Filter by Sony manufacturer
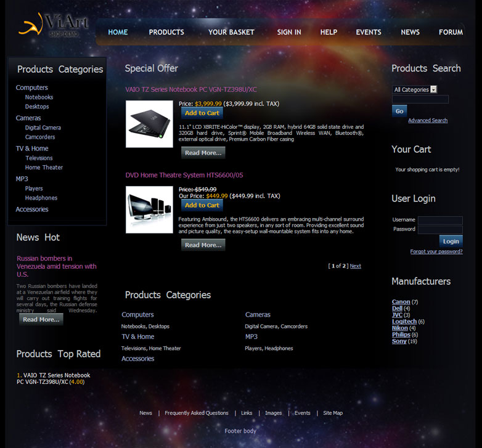This screenshot has width=482, height=448. (x=399, y=341)
